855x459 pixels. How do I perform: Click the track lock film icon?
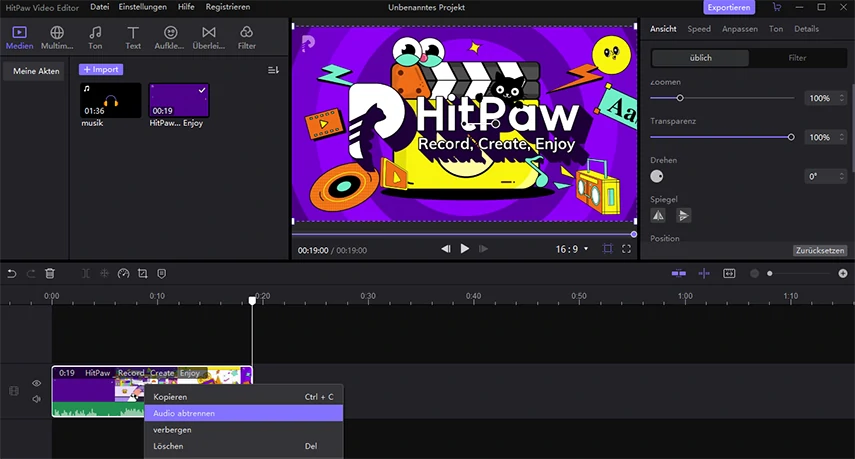click(14, 391)
